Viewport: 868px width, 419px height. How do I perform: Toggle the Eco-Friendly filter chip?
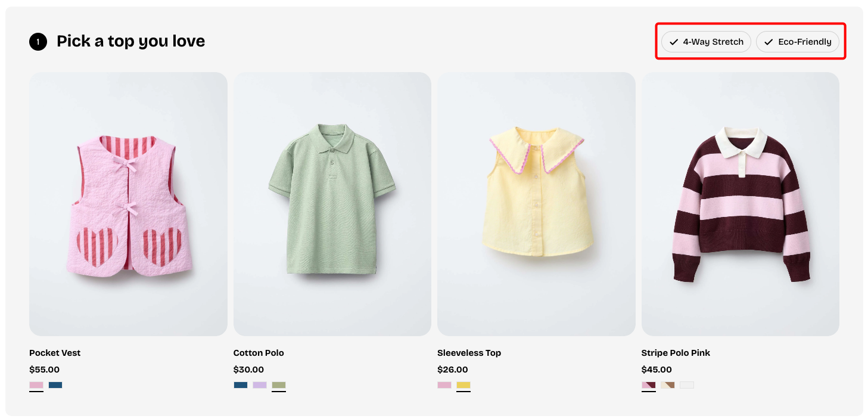(x=797, y=42)
